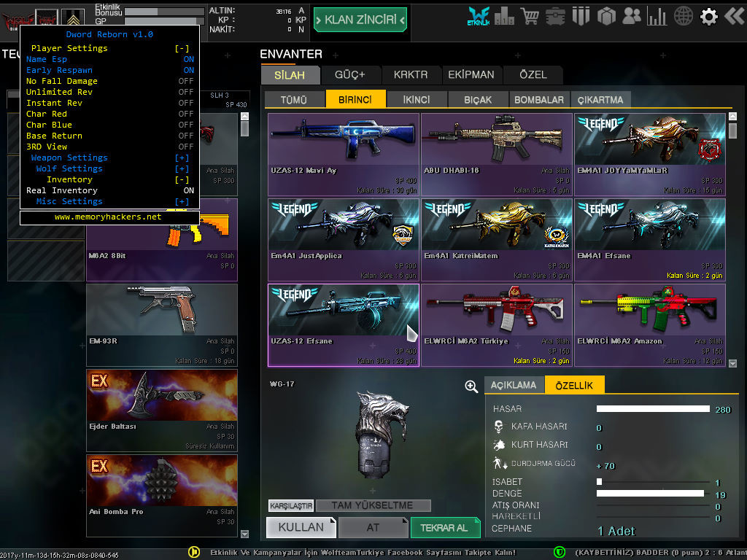Click the KARŞILAŞTIR compare button

coord(290,506)
